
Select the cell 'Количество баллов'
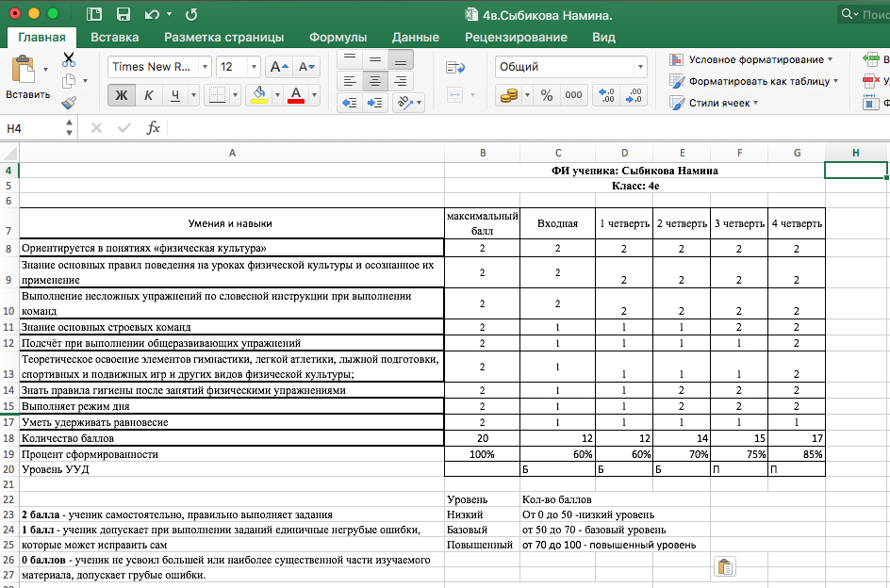(232, 438)
